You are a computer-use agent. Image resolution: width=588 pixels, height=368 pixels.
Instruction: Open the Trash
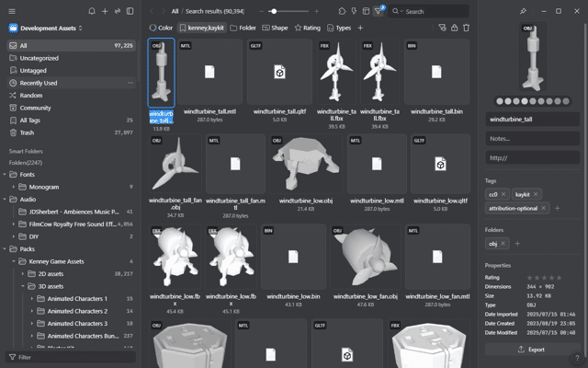(x=72, y=132)
